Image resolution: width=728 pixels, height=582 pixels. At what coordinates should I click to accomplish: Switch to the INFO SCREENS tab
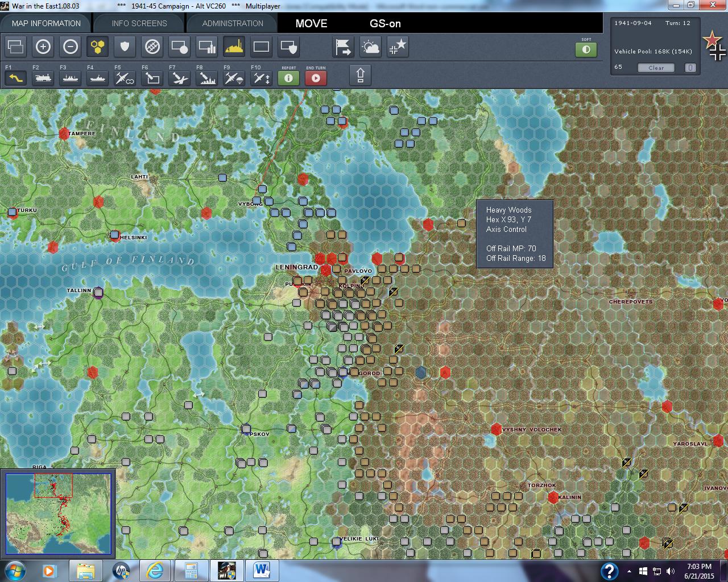[x=139, y=23]
